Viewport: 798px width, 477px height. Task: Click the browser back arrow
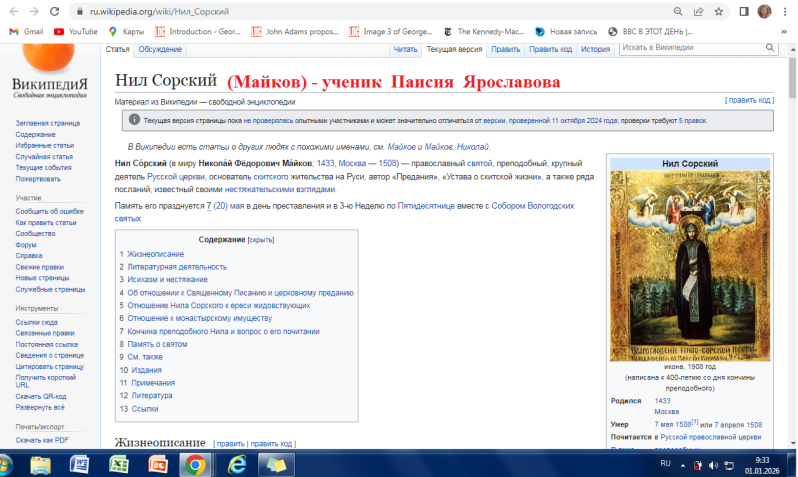point(12,11)
